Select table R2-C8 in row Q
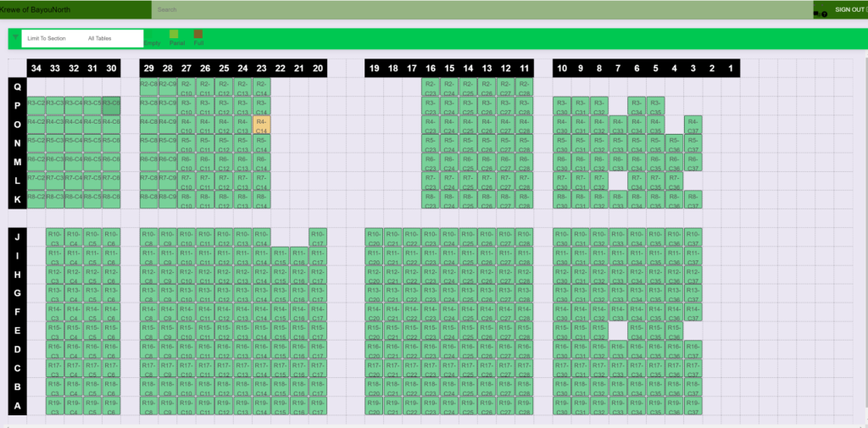 tap(148, 87)
